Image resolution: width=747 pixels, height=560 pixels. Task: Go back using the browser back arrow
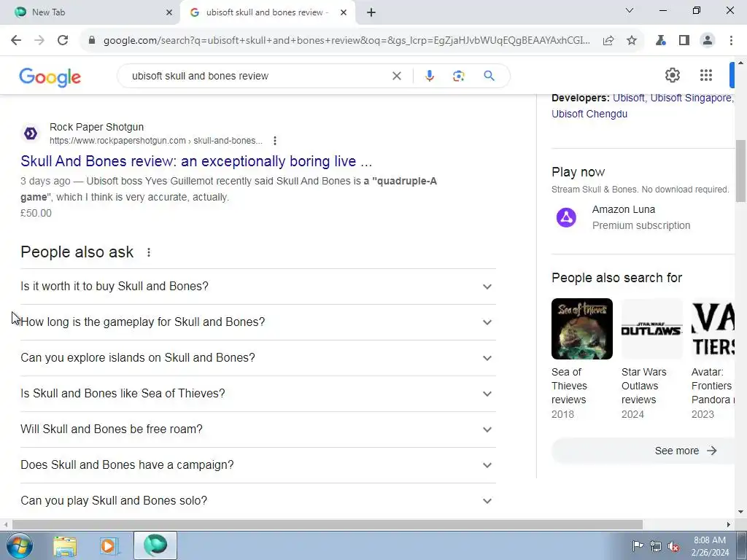click(16, 41)
